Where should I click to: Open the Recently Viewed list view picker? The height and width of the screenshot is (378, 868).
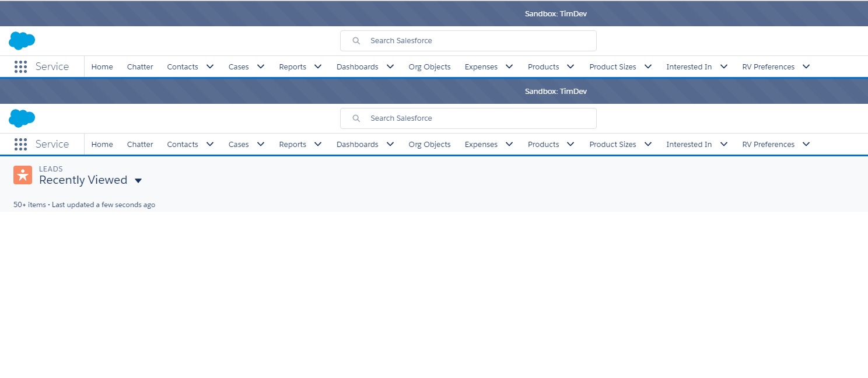pyautogui.click(x=138, y=181)
